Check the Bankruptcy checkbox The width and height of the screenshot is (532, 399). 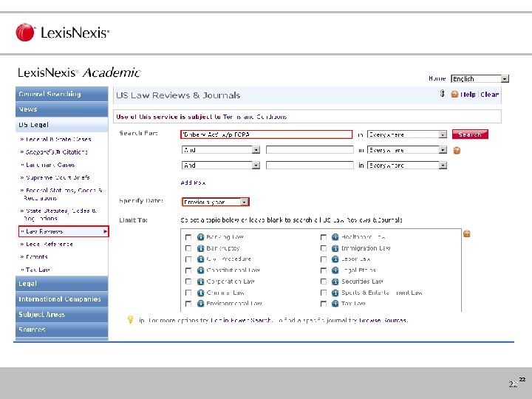(188, 248)
